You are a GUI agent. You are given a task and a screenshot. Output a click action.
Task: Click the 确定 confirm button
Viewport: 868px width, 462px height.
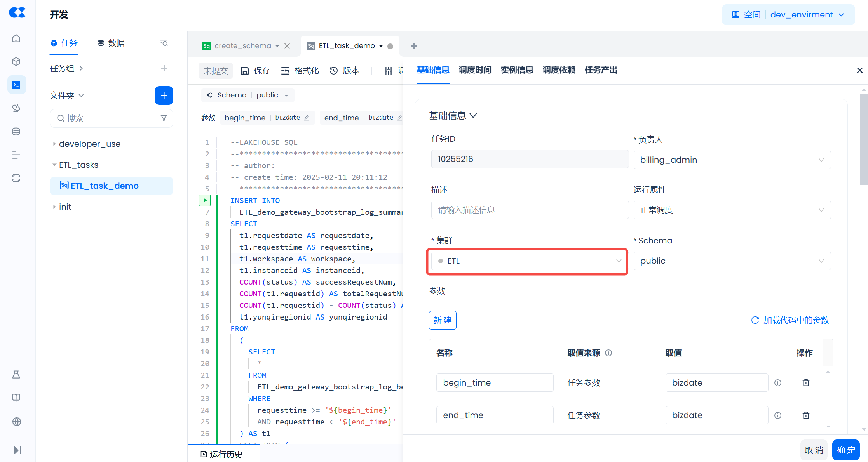click(x=845, y=450)
